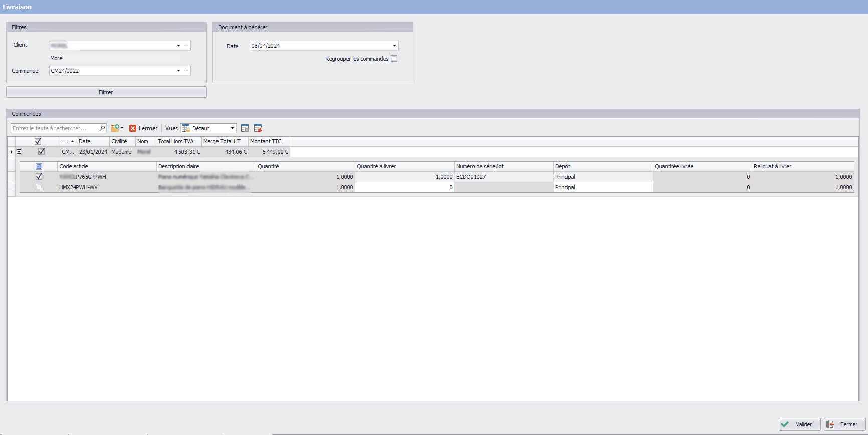Viewport: 868px width, 435px height.
Task: Check the HMX24PWH-WV article line checkbox
Action: coord(39,187)
